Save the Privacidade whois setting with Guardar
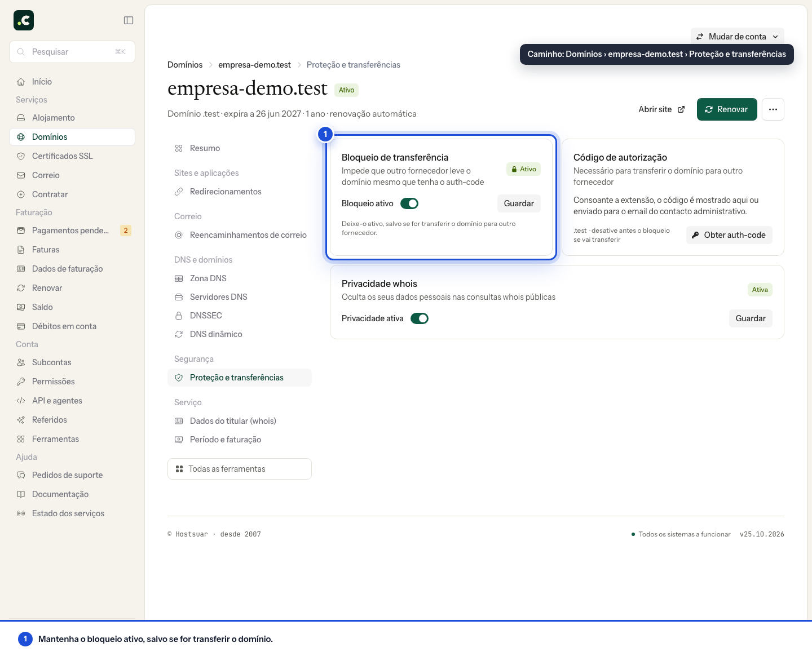Screen dimensions: 812x656 751,318
